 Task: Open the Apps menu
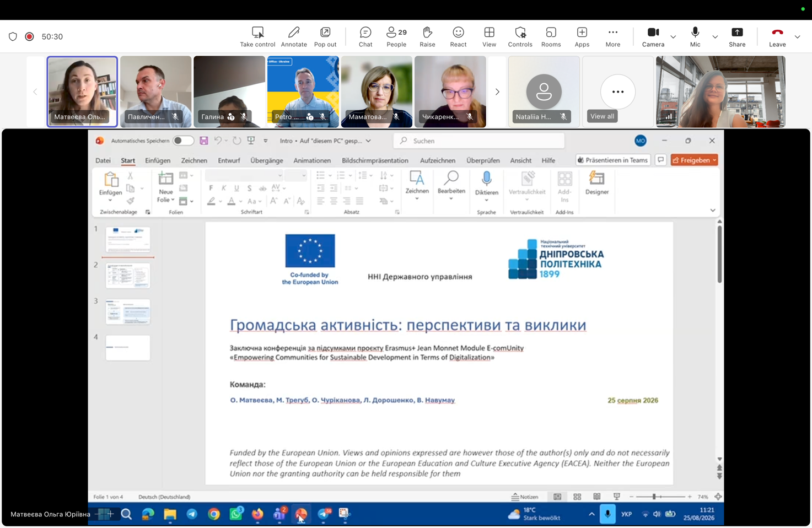pos(582,37)
